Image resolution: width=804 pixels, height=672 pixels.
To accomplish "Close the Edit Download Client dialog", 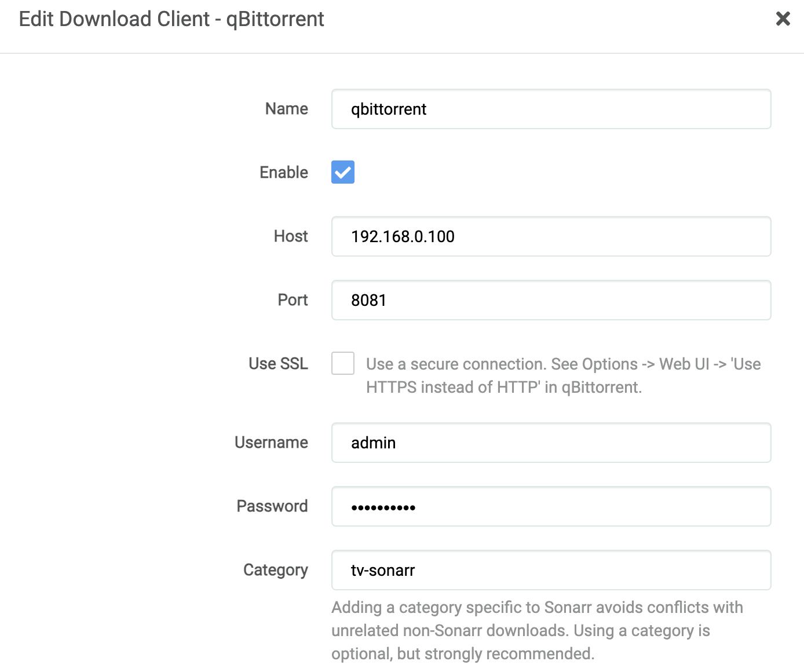I will coord(783,19).
